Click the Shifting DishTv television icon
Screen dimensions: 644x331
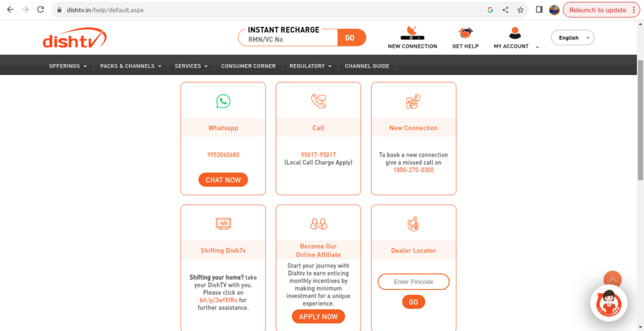(x=223, y=223)
